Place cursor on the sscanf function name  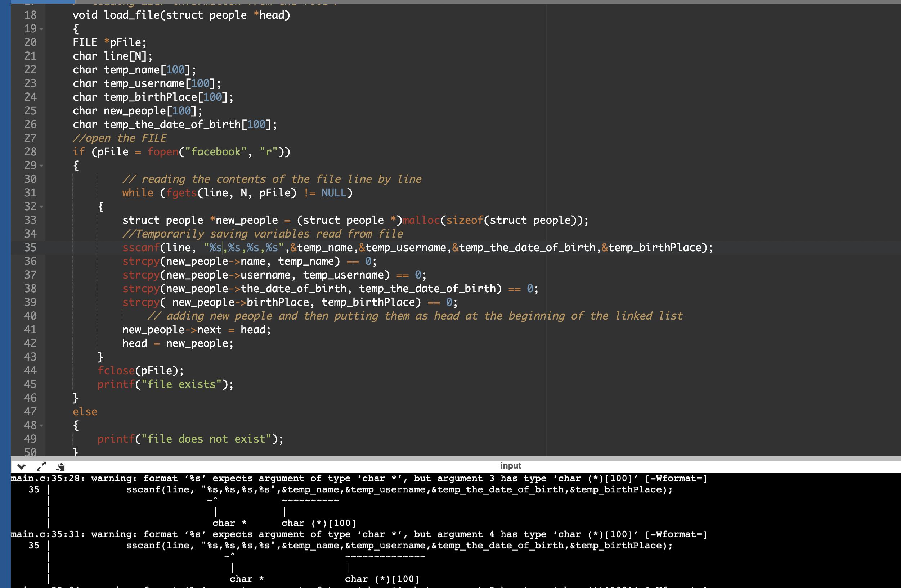pos(140,248)
